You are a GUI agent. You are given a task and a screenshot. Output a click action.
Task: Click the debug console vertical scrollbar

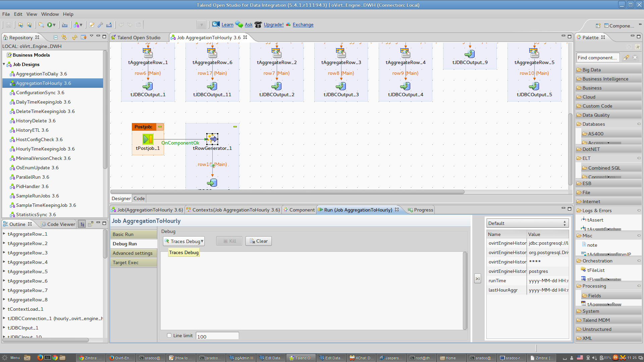(x=465, y=290)
